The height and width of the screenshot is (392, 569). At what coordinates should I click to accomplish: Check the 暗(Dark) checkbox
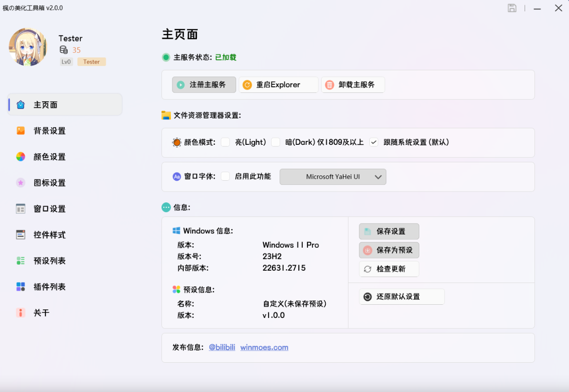(x=276, y=142)
